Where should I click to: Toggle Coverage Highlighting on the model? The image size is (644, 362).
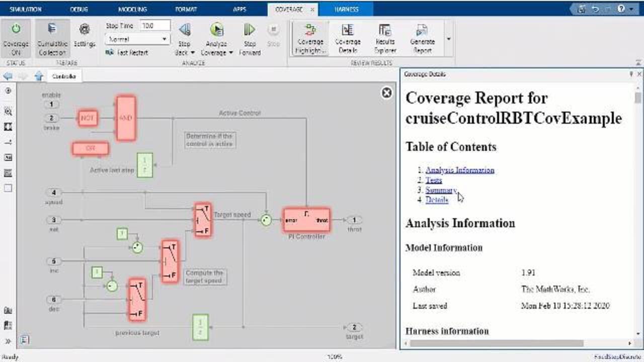click(310, 31)
